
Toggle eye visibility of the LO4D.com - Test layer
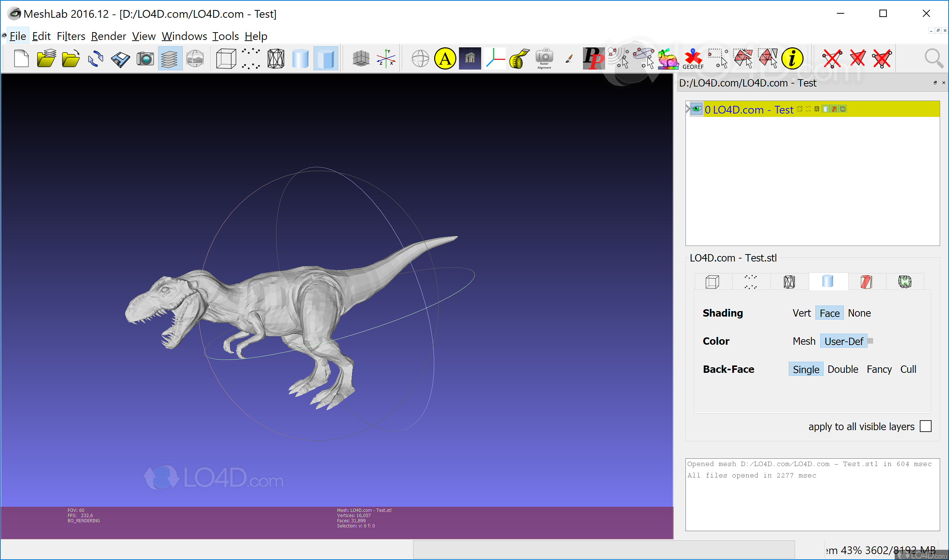(696, 109)
